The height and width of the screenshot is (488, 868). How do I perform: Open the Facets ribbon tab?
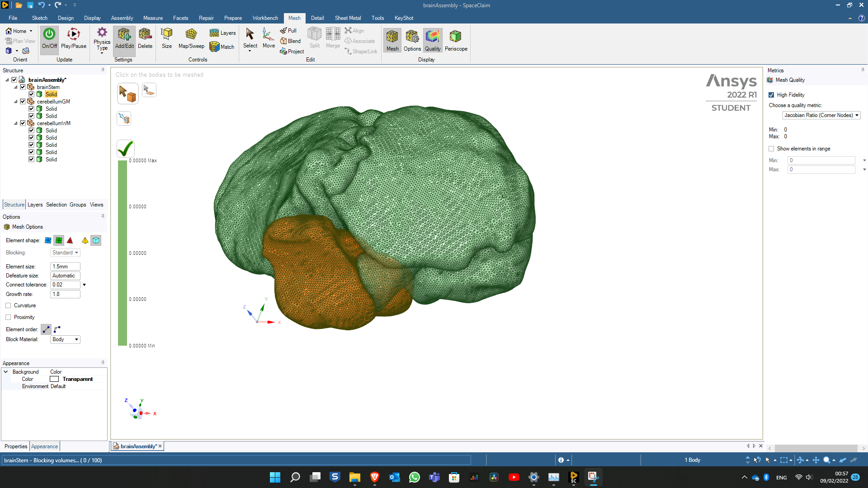click(x=180, y=18)
